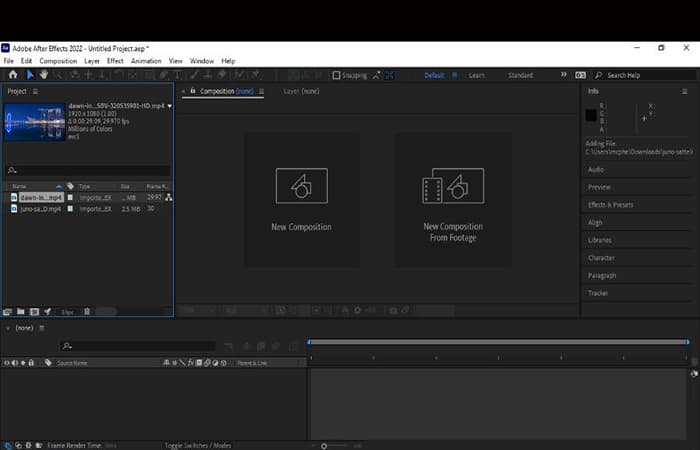Screen dimensions: 700x450
Task: Click the Source Name column header
Action: coord(72,363)
